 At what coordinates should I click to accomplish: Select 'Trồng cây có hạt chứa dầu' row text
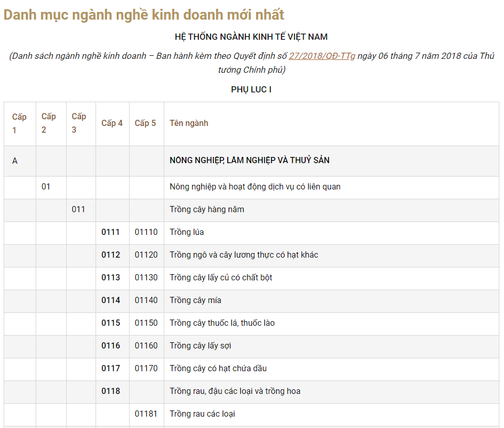click(x=218, y=369)
